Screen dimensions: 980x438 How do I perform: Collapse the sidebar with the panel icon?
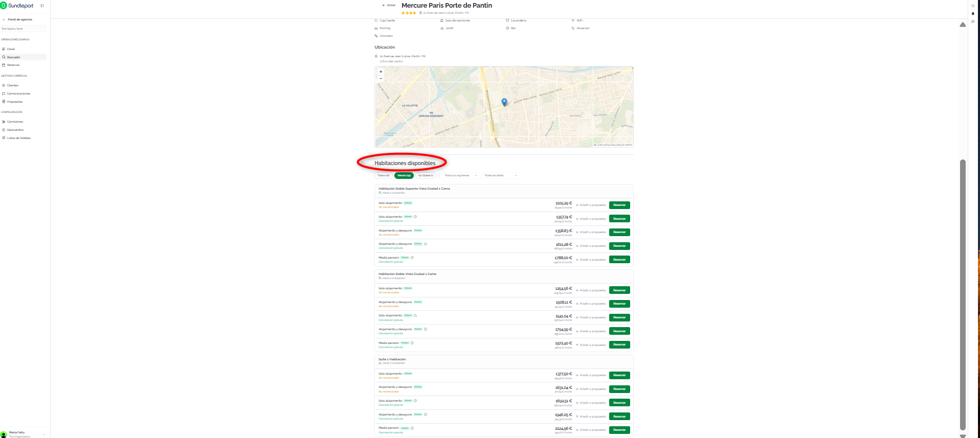coord(42,6)
